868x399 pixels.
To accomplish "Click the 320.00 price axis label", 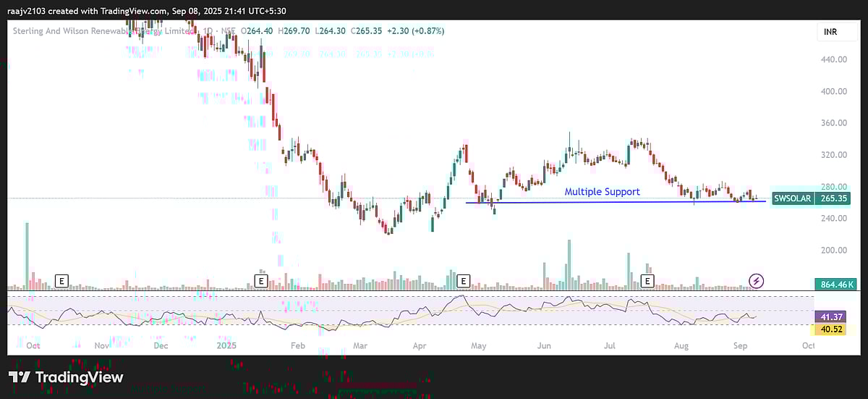I will [x=834, y=155].
